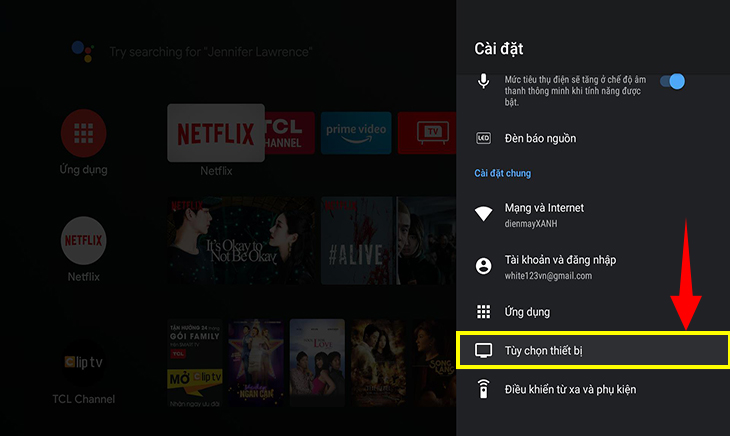Open Mạng và Internet settings
730x436 pixels.
593,215
